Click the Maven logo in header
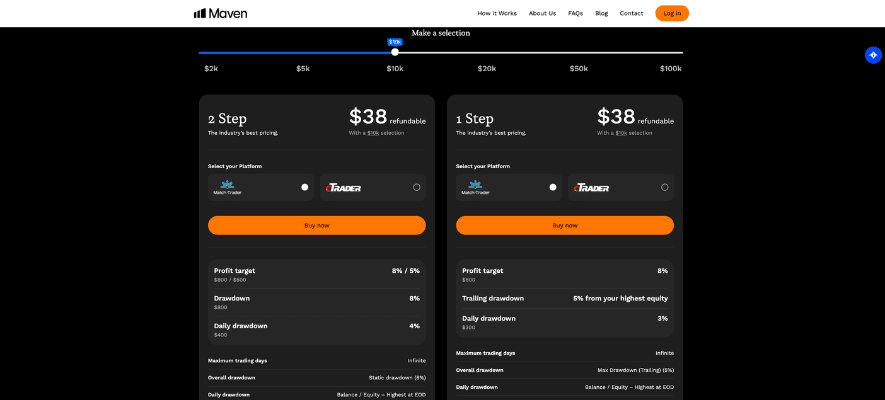The width and height of the screenshot is (885, 400). (220, 13)
